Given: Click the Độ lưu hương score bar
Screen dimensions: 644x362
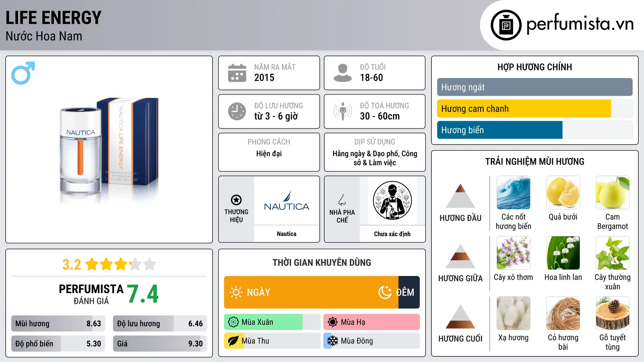Looking at the screenshot, I should (x=160, y=323).
